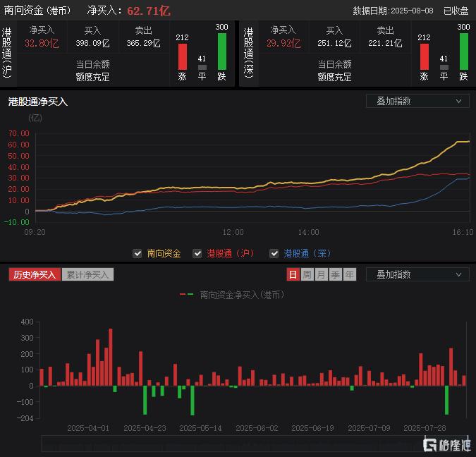The image size is (476, 457).
Task: Click the 2025-07-09 date label on the history chart
Action: pyautogui.click(x=369, y=428)
